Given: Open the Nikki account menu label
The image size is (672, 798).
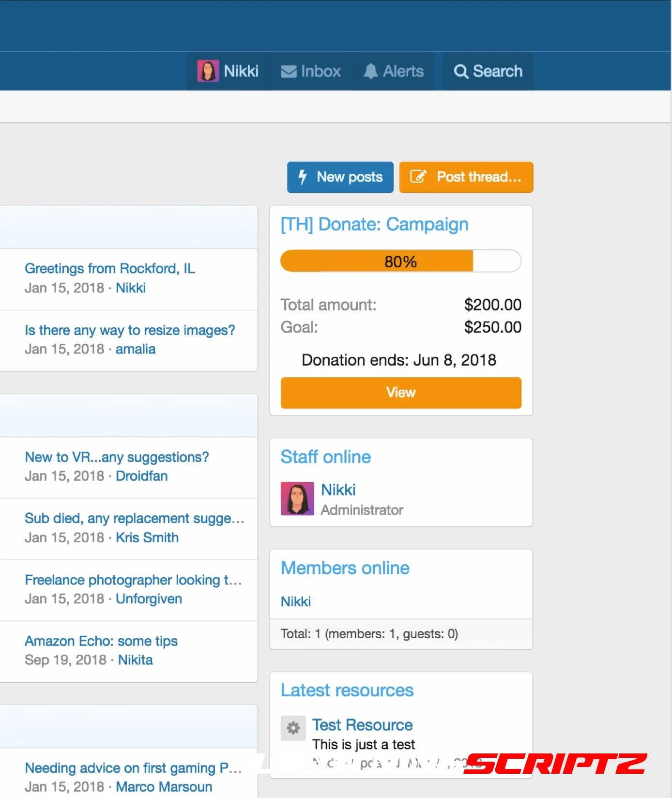Looking at the screenshot, I should [x=241, y=71].
